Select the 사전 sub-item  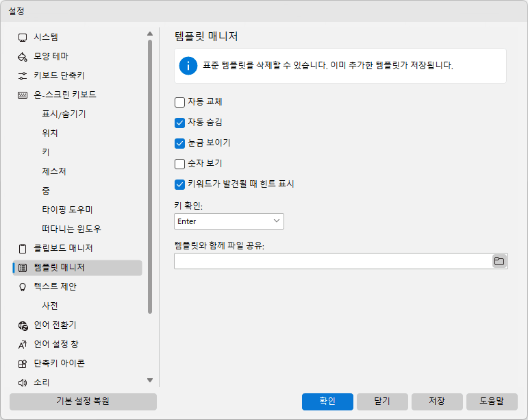pyautogui.click(x=50, y=306)
